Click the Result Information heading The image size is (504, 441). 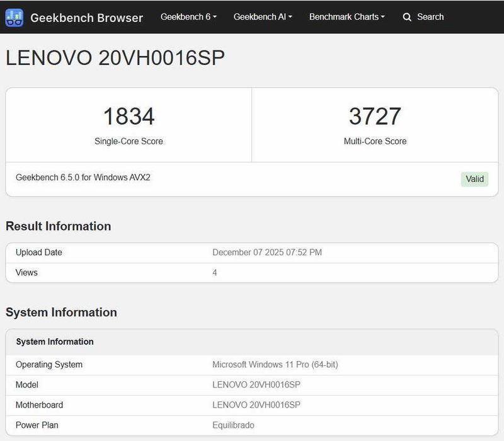point(58,226)
